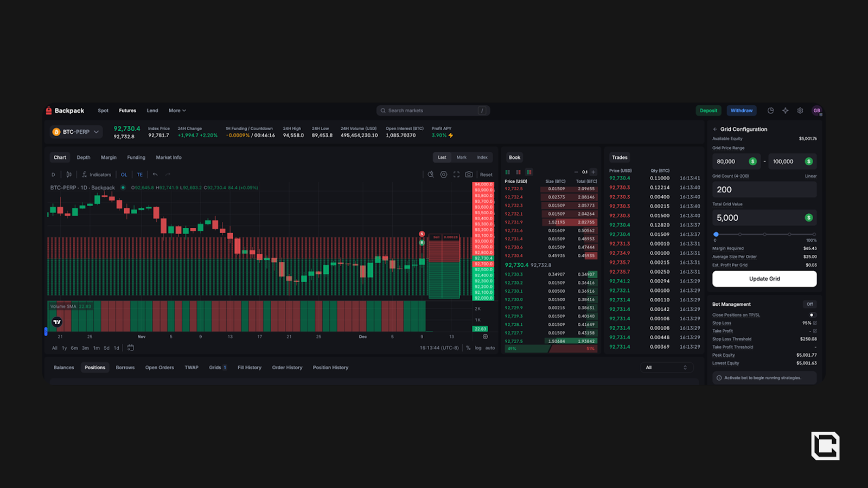Image resolution: width=868 pixels, height=488 pixels.
Task: Focus the Search markets field
Action: click(x=433, y=111)
